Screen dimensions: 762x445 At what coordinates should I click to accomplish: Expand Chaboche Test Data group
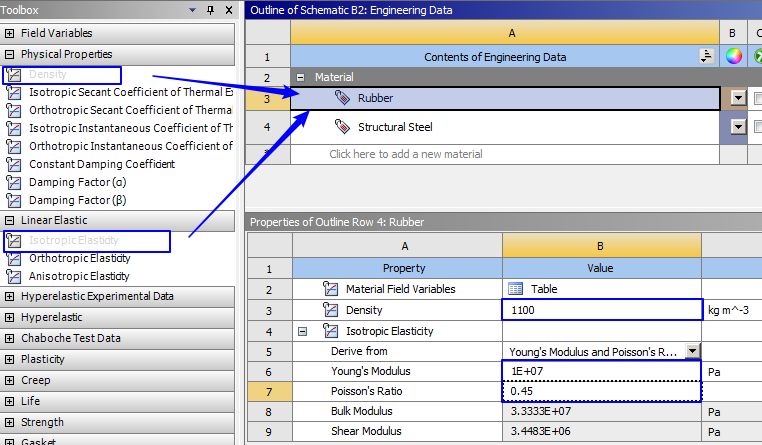click(9, 339)
